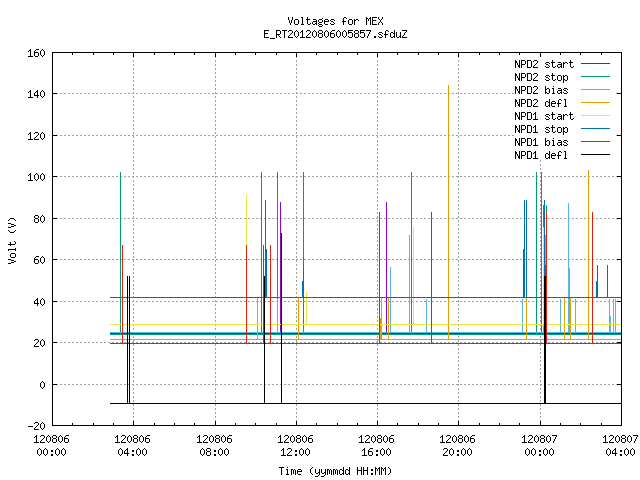Click the x-axis tick '120806 00:00'
640x480 pixels.
(x=51, y=446)
